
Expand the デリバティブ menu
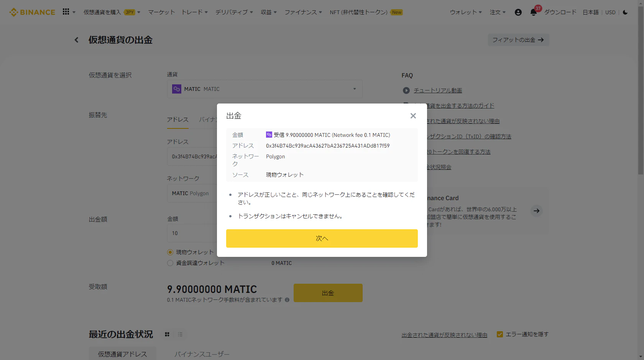234,12
